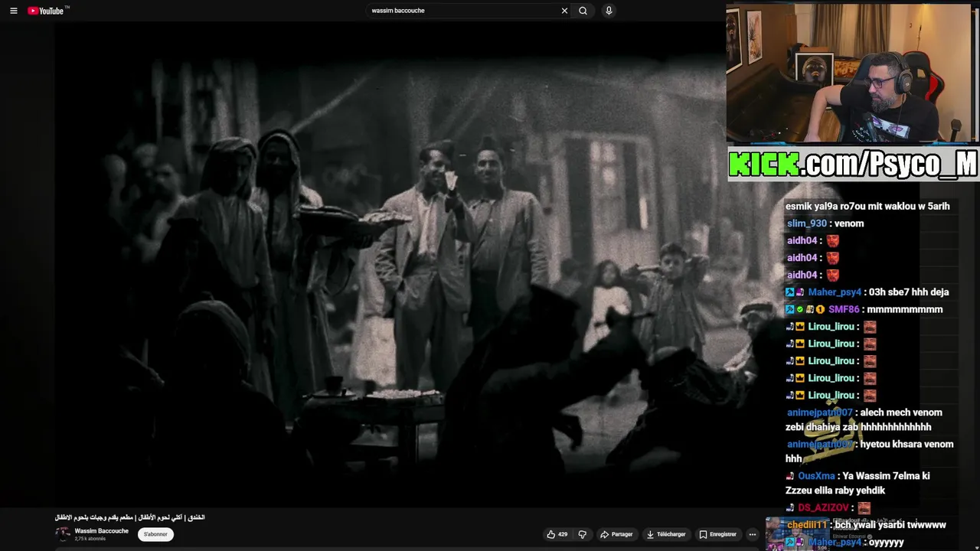Viewport: 980px width, 551px height.
Task: Open the YouTube hamburger guide menu
Action: pyautogui.click(x=13, y=11)
